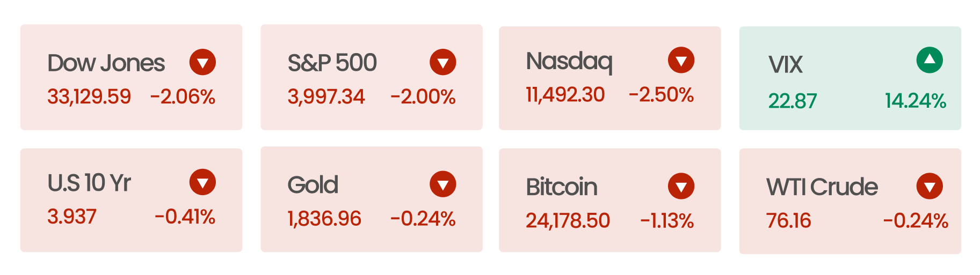This screenshot has width=980, height=275.
Task: Click the Nasdaq red down-arrow icon
Action: 681,60
